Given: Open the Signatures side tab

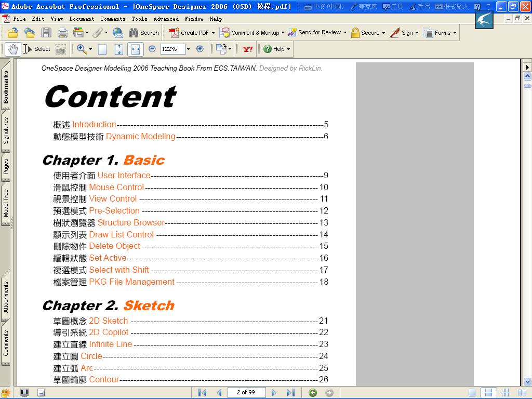Looking at the screenshot, I should point(6,130).
